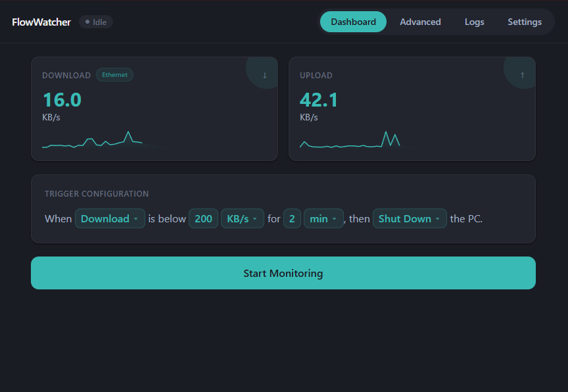Click the 2 minutes value field
Screen dimensions: 568x392
click(292, 218)
